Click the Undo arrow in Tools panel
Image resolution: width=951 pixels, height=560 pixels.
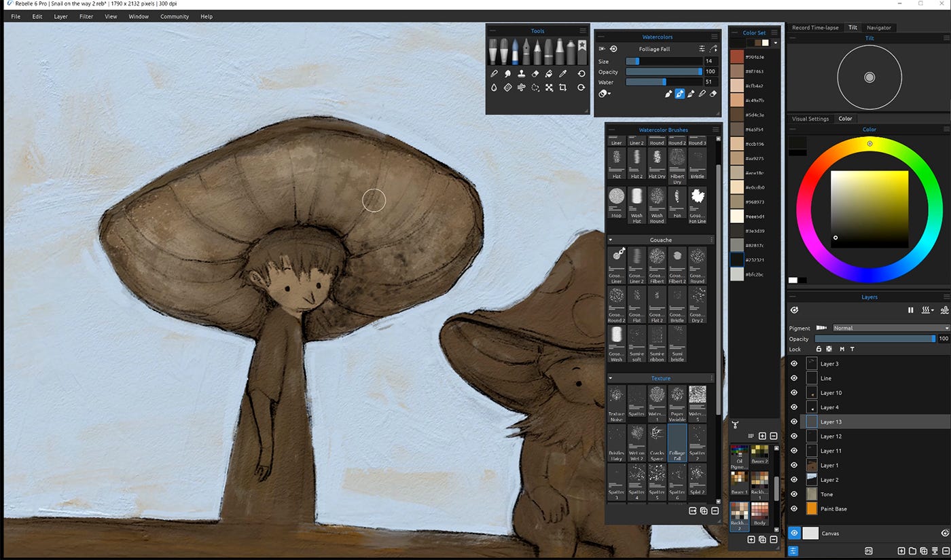point(581,73)
